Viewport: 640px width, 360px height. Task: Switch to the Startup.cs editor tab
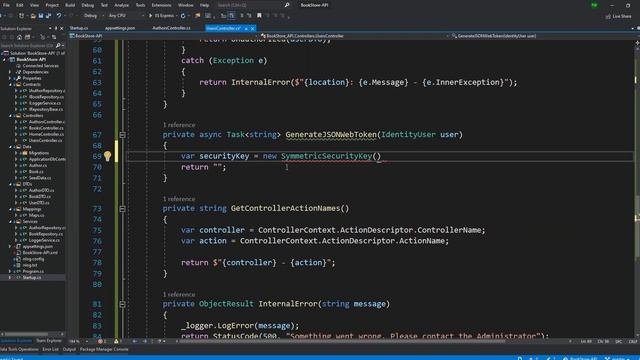click(x=79, y=28)
